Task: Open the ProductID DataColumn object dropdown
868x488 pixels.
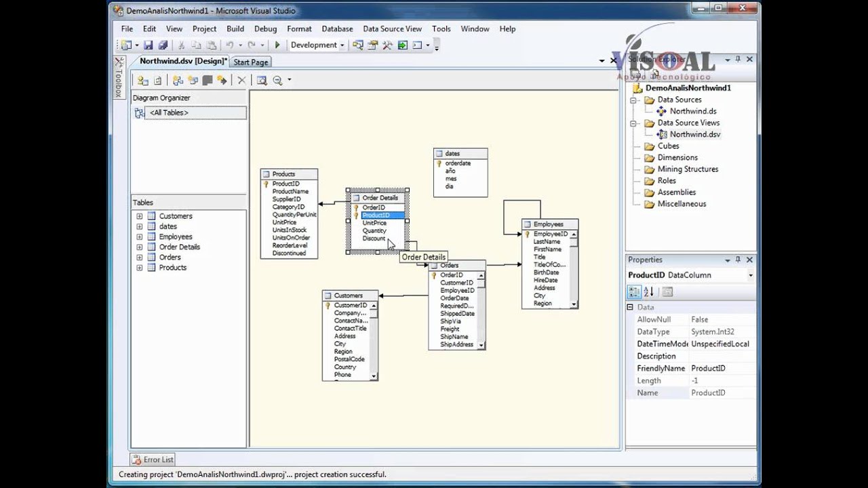Action: point(751,275)
